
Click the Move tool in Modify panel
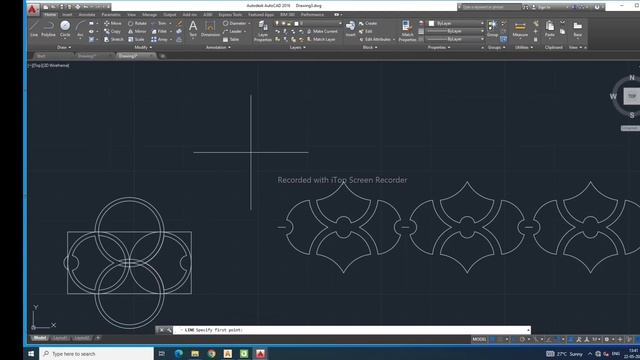113,24
